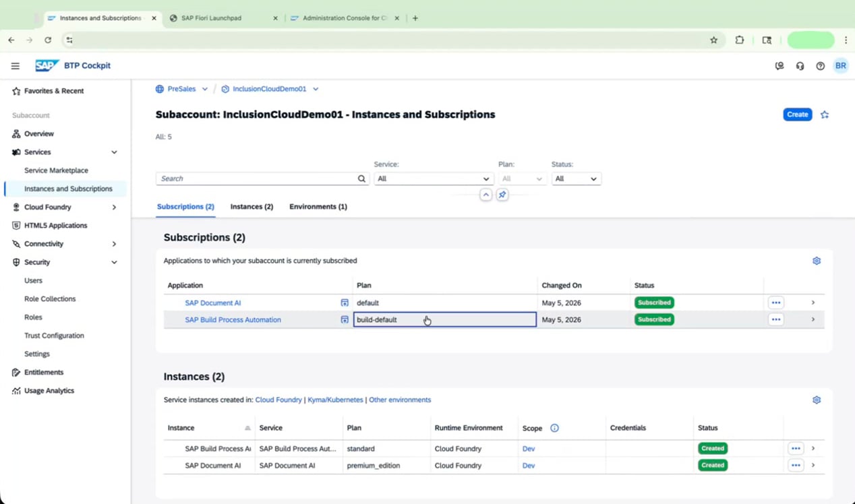Screen dimensions: 855x504
Task: Click Kyma/Kubernetes environment link
Action: click(x=335, y=400)
